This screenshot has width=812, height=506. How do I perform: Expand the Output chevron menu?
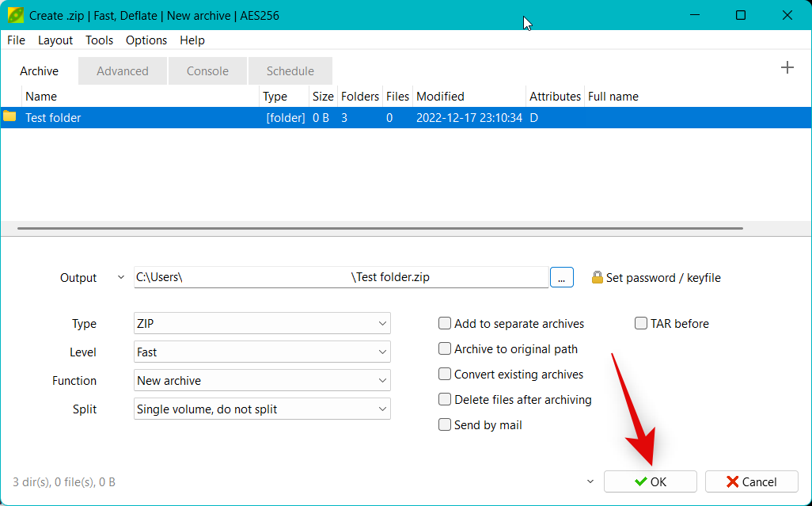tap(120, 278)
